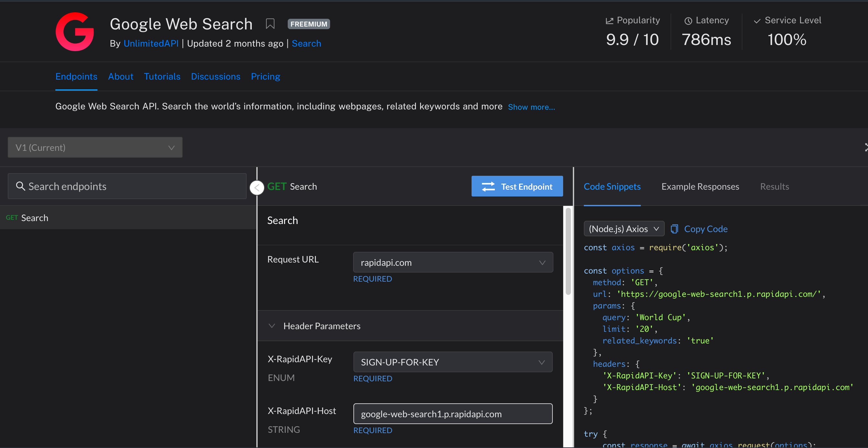Select the GET Search endpoint in sidebar

128,218
